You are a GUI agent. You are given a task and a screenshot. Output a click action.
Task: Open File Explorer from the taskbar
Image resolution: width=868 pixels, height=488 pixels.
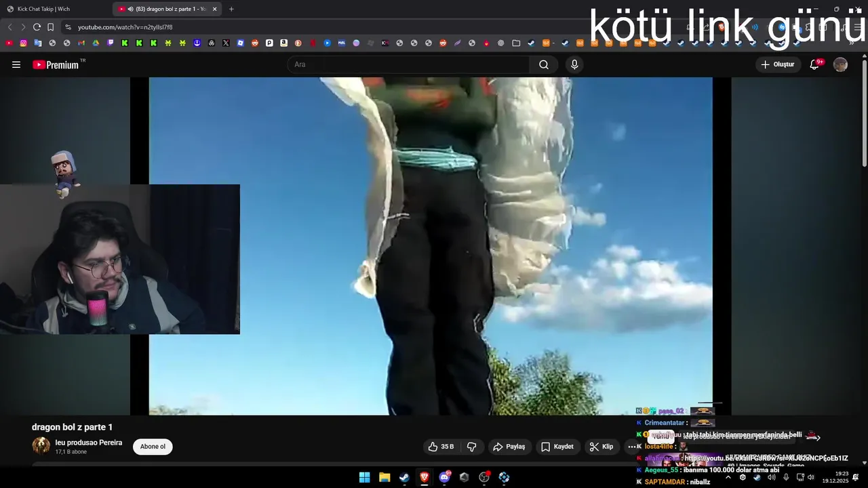[384, 477]
